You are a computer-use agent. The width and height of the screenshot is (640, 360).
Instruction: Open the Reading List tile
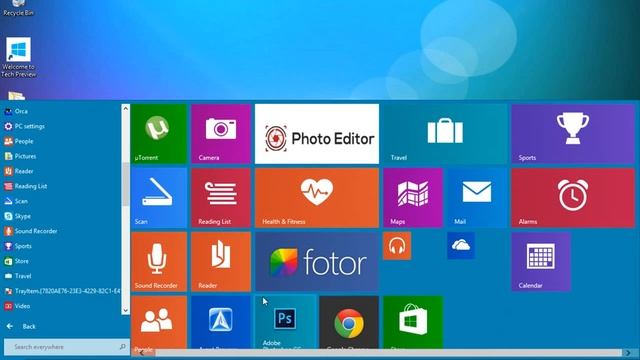click(221, 198)
